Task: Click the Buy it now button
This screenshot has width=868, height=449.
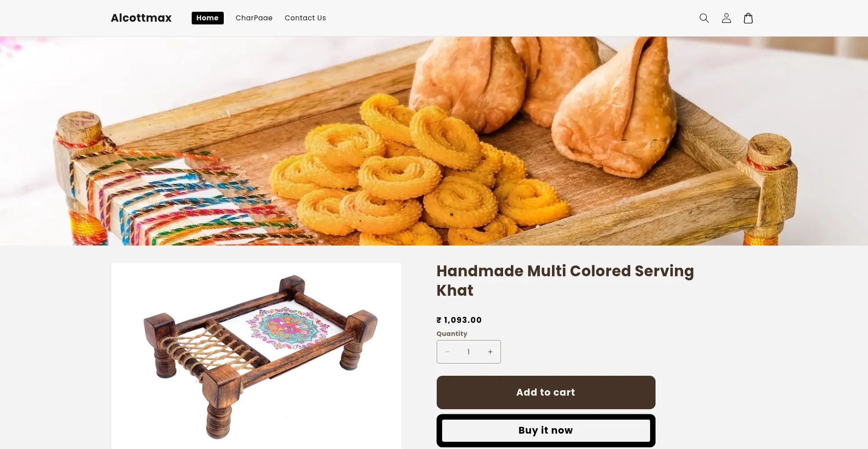Action: tap(546, 430)
